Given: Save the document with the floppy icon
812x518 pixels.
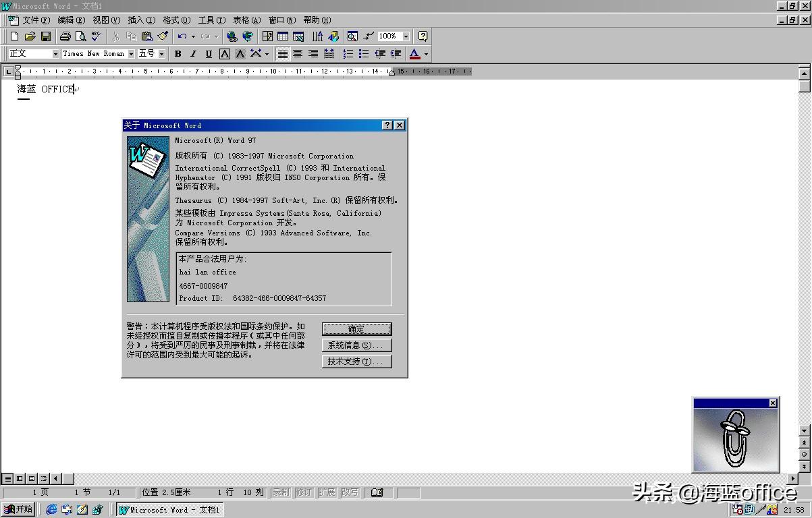Looking at the screenshot, I should pos(46,36).
